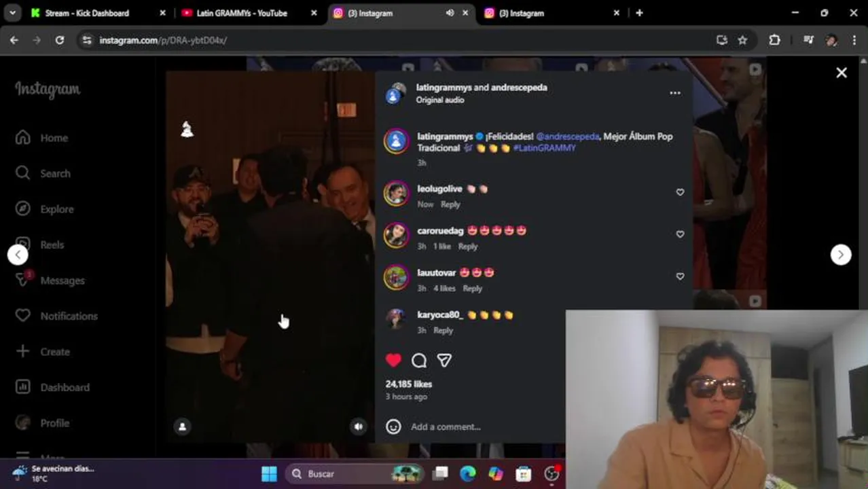868x489 pixels.
Task: Open Copilot icon in the taskbar
Action: click(x=496, y=473)
